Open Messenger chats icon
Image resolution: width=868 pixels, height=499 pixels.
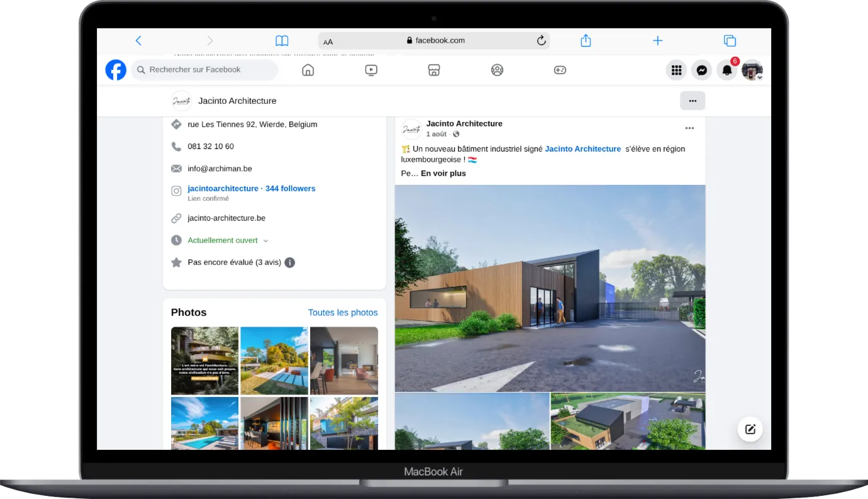click(x=701, y=70)
